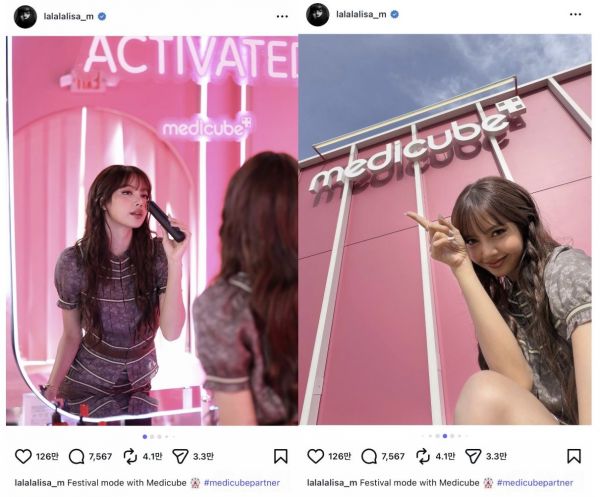
Task: Like the left post with heart icon
Action: coord(23,456)
